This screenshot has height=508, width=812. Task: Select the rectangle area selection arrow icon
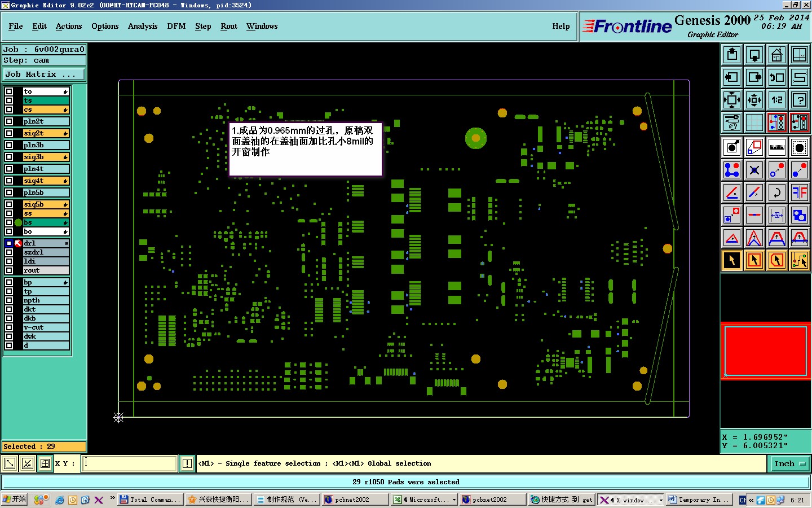(x=754, y=260)
